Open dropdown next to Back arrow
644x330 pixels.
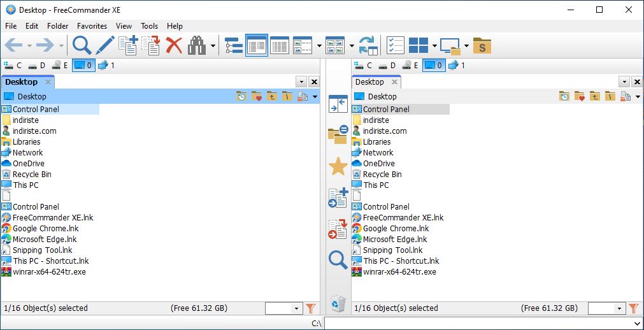click(x=29, y=46)
